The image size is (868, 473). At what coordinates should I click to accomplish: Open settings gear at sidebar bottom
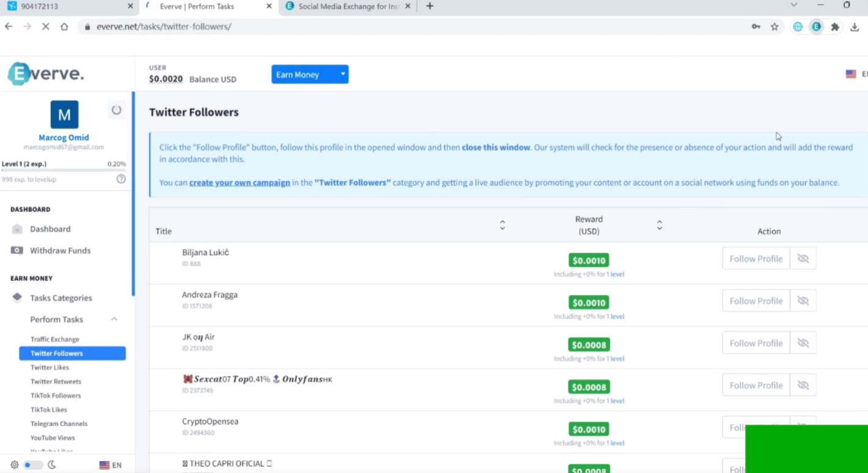pyautogui.click(x=15, y=465)
